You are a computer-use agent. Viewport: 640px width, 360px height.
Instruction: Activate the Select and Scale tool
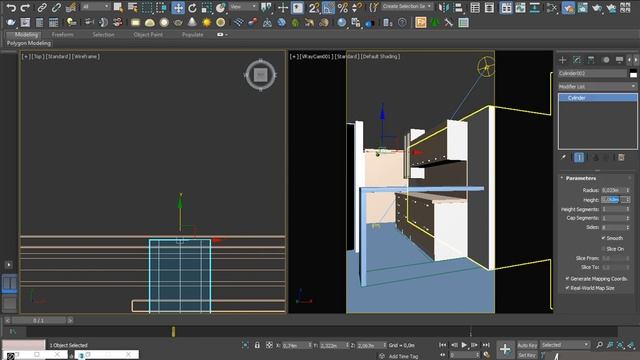(207, 7)
